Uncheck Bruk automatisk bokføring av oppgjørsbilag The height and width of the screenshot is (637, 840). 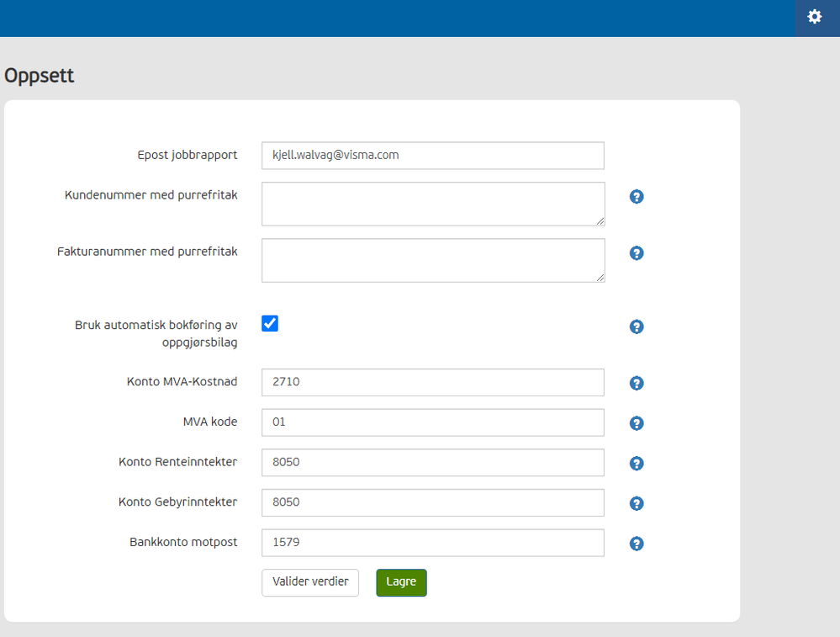click(270, 323)
